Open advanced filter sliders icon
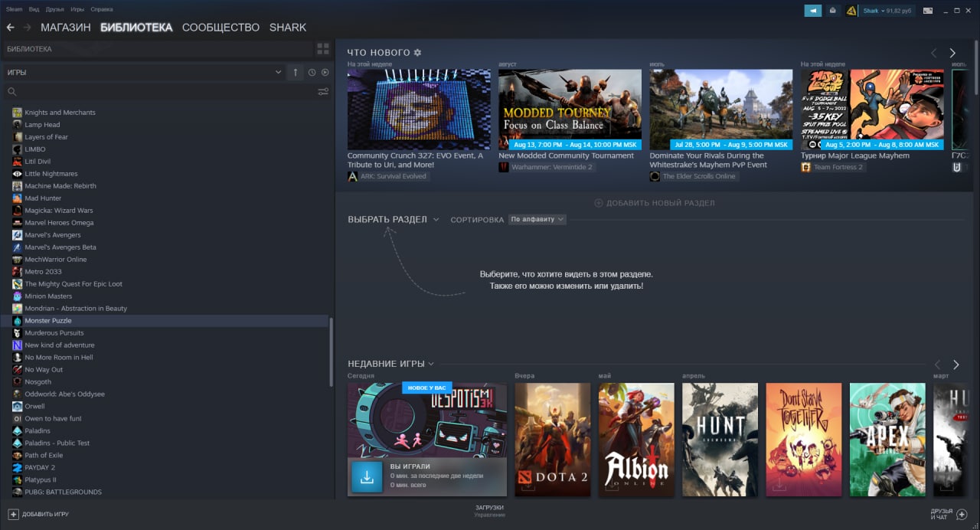The height and width of the screenshot is (530, 980). (x=323, y=92)
